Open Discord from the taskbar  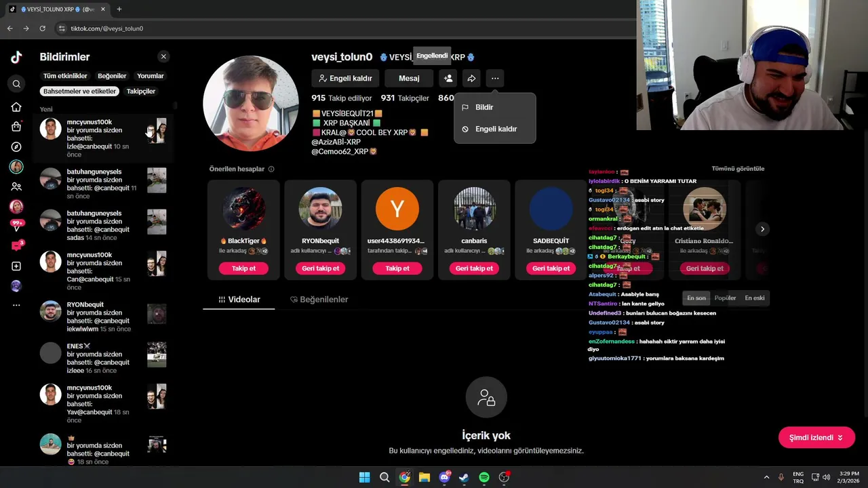click(444, 477)
